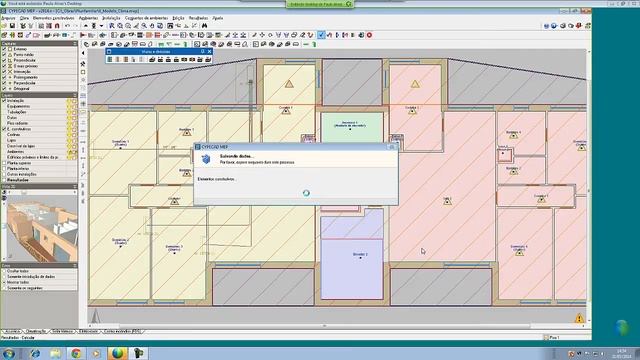Click the highlighted blue checkmark toolbar icon
640x360 pixels.
[x=321, y=35]
